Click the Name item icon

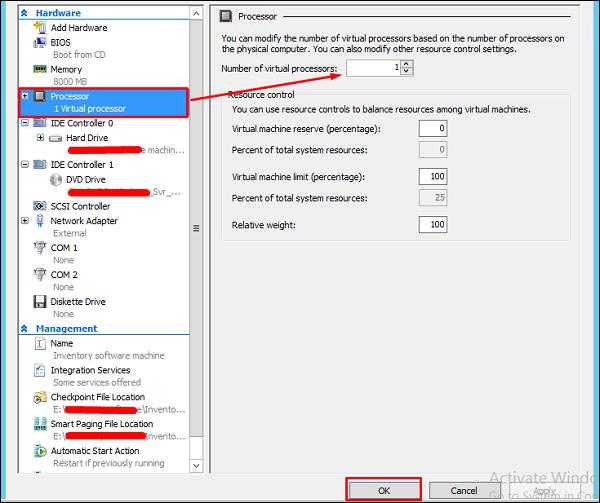40,343
